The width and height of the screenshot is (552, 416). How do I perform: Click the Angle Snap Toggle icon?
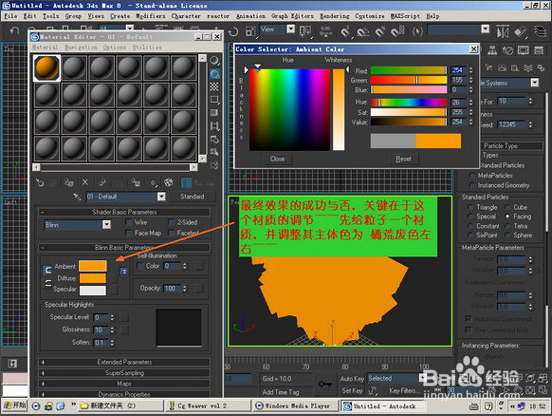(x=362, y=32)
